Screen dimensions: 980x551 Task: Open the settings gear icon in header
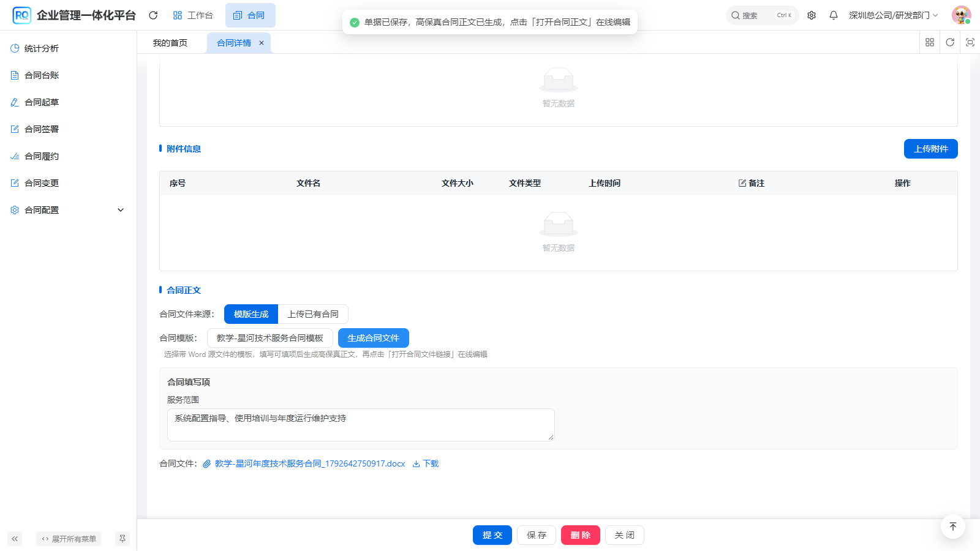(x=812, y=15)
